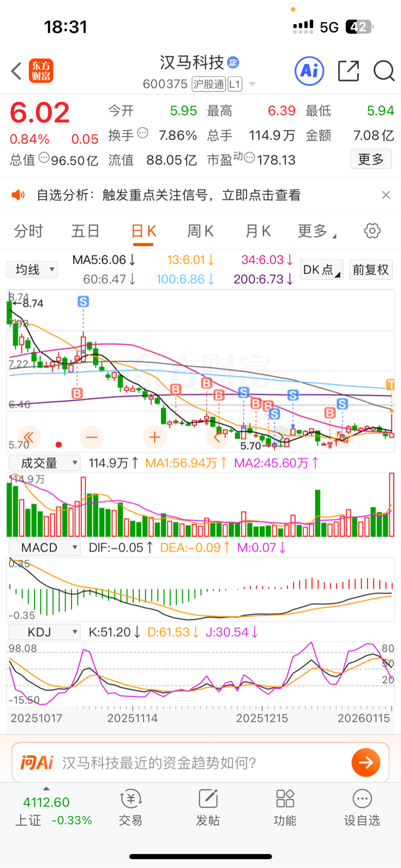Tap the info icon next to 市盈
This screenshot has width=401, height=868.
(x=250, y=158)
